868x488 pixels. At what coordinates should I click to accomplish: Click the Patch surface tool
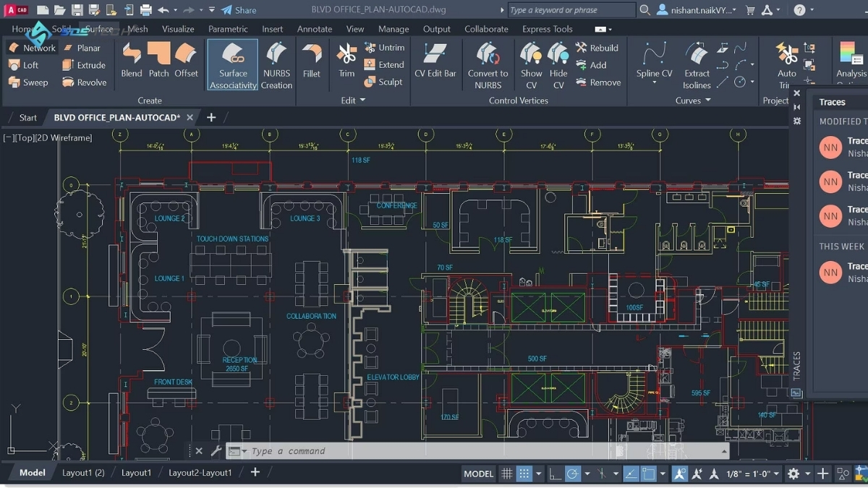[158, 60]
